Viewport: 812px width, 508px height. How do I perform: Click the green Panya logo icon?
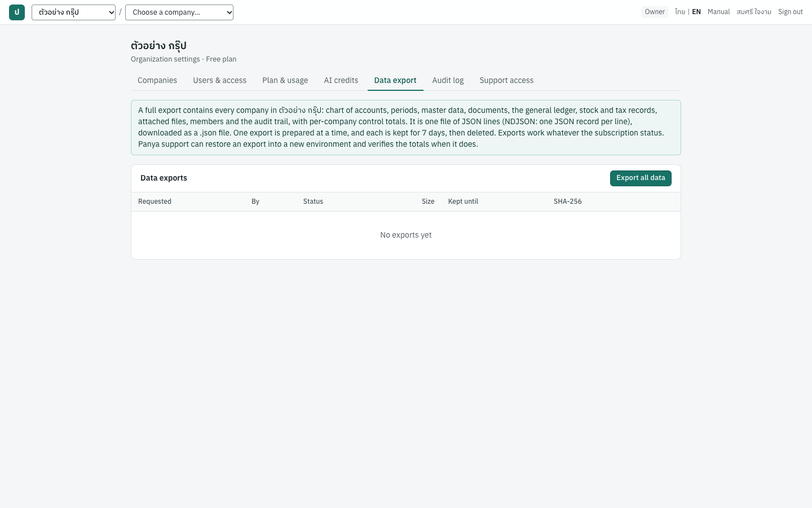coord(17,12)
